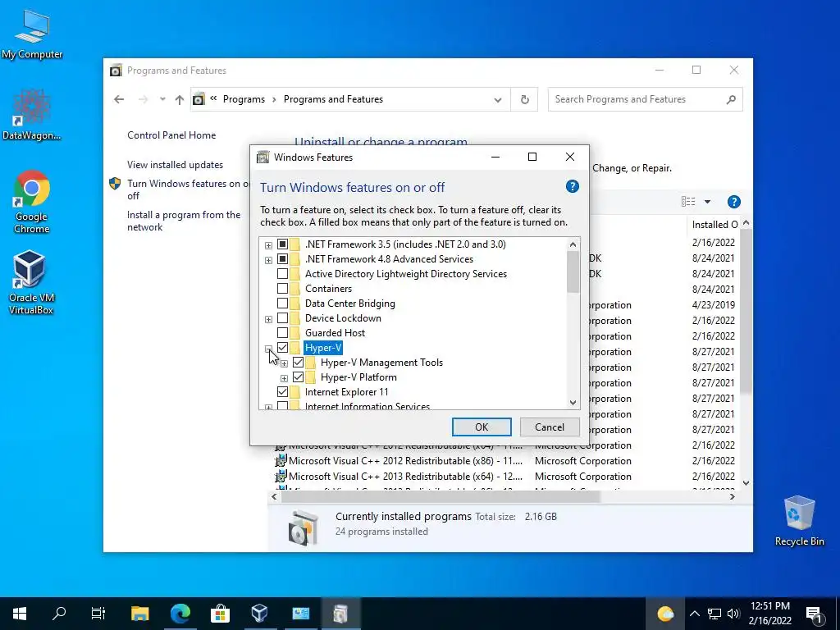The image size is (840, 630).
Task: Launch Oracle VM VirtualBox desktop shortcut
Action: click(x=30, y=282)
